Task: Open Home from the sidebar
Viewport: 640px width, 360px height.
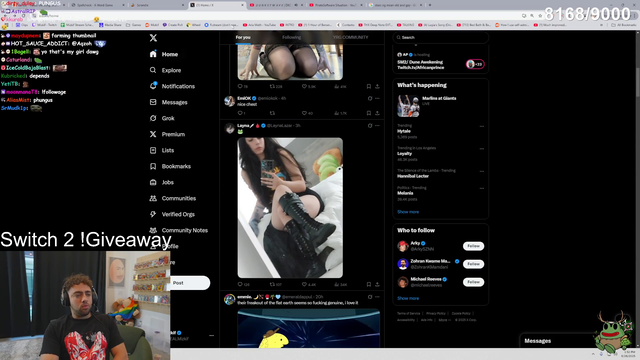Action: 164,54
